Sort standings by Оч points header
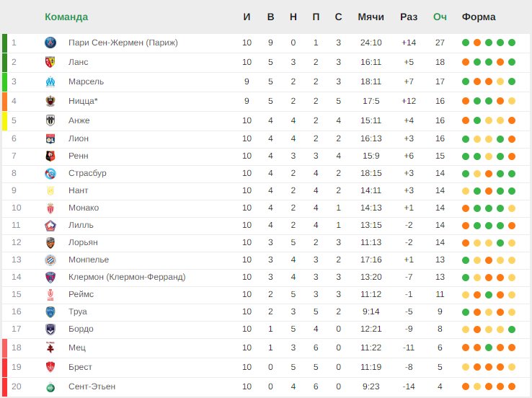Image resolution: width=532 pixels, height=398 pixels. click(440, 17)
